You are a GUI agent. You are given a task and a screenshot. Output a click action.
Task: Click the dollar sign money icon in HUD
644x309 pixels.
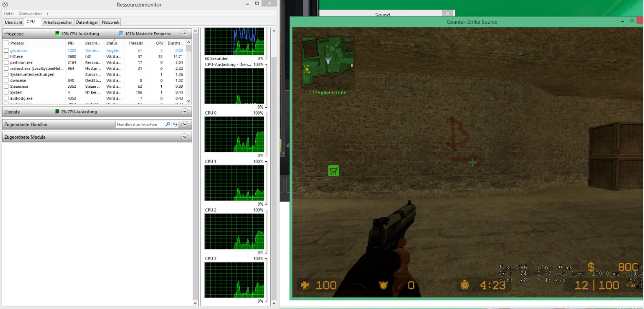[x=591, y=267]
